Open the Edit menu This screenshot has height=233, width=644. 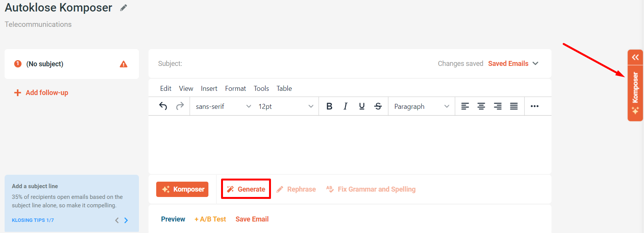tap(166, 89)
